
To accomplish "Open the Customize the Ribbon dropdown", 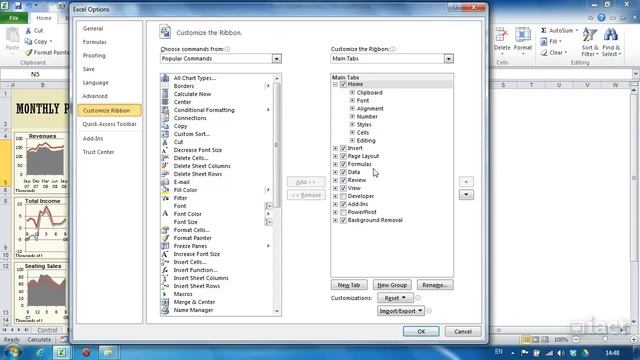I will 449,59.
